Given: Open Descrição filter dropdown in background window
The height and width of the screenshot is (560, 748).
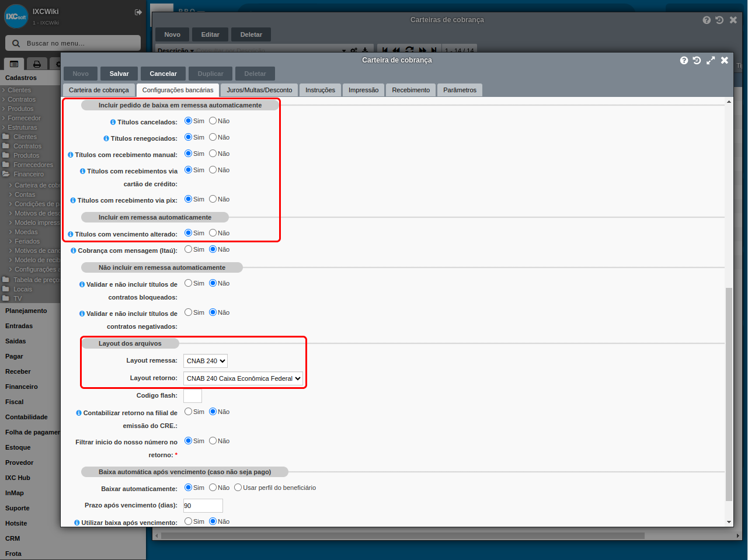Looking at the screenshot, I should click(176, 51).
